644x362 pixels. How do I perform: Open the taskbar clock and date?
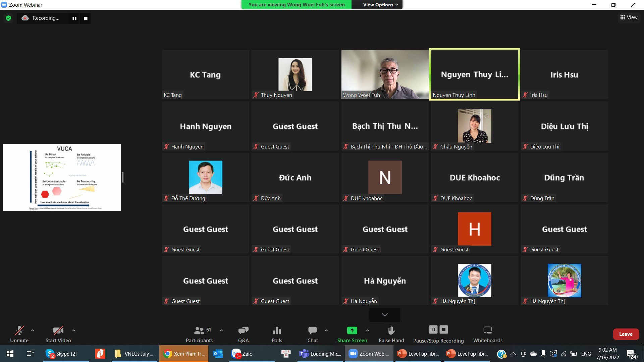click(607, 354)
